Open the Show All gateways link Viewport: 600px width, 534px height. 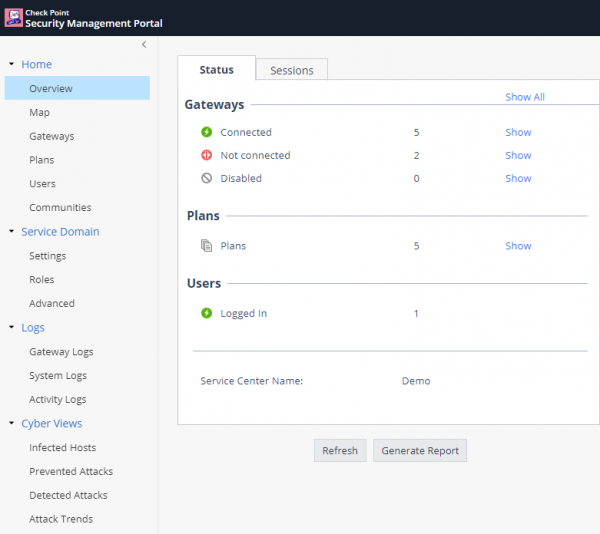[525, 97]
